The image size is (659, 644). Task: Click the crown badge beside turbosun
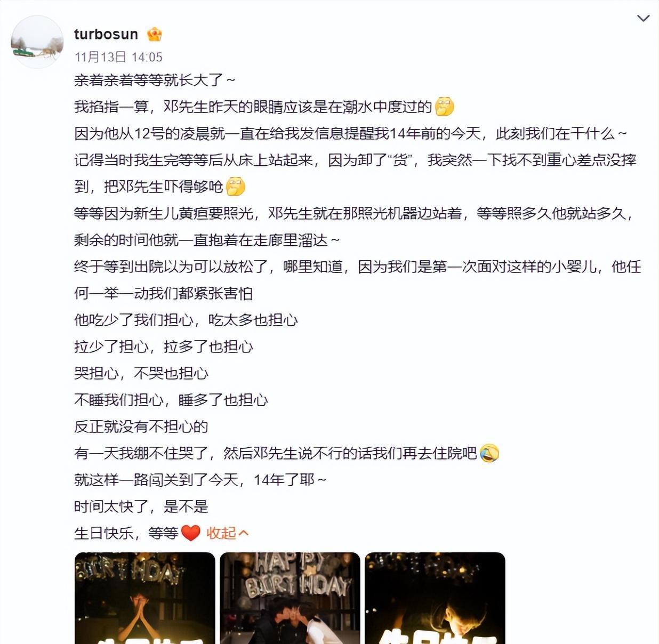(155, 34)
